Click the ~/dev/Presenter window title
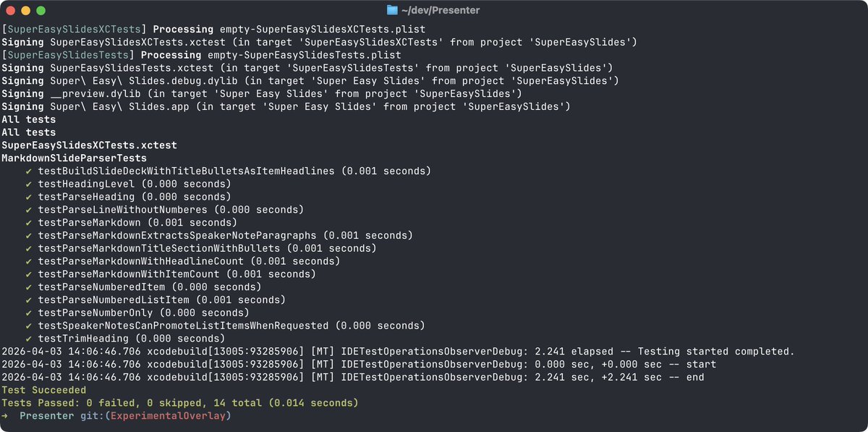This screenshot has height=432, width=868. click(x=440, y=10)
